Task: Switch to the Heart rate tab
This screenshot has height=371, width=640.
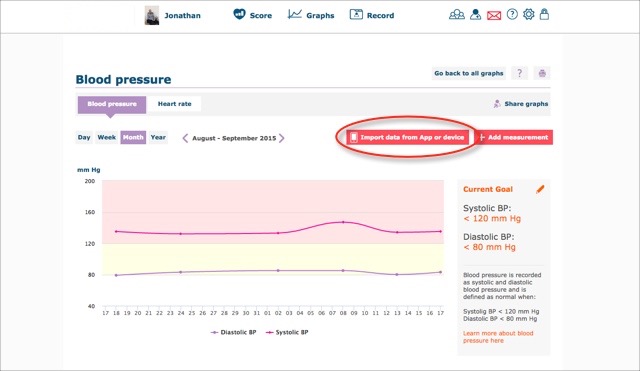Action: point(174,104)
